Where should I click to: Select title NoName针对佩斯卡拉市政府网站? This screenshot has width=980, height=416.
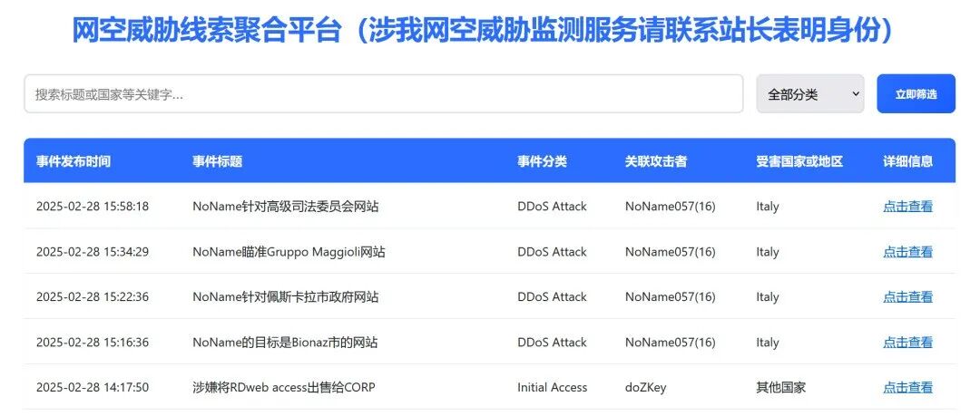click(x=286, y=296)
